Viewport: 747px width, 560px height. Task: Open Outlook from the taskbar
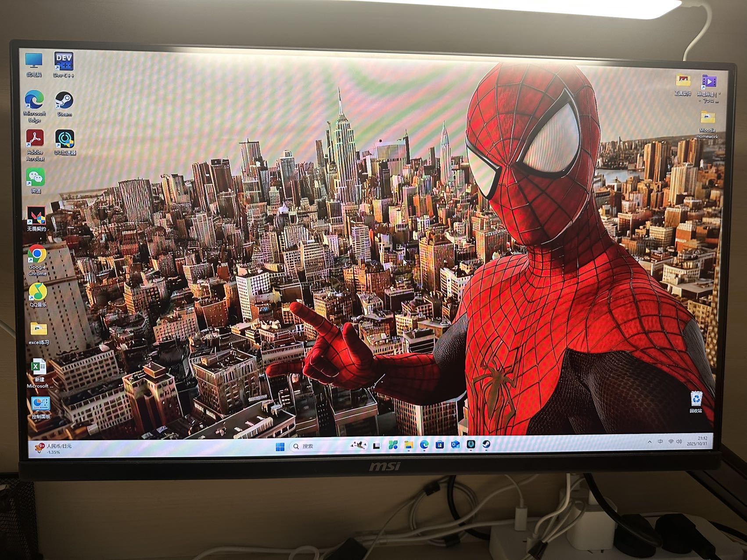click(x=455, y=445)
